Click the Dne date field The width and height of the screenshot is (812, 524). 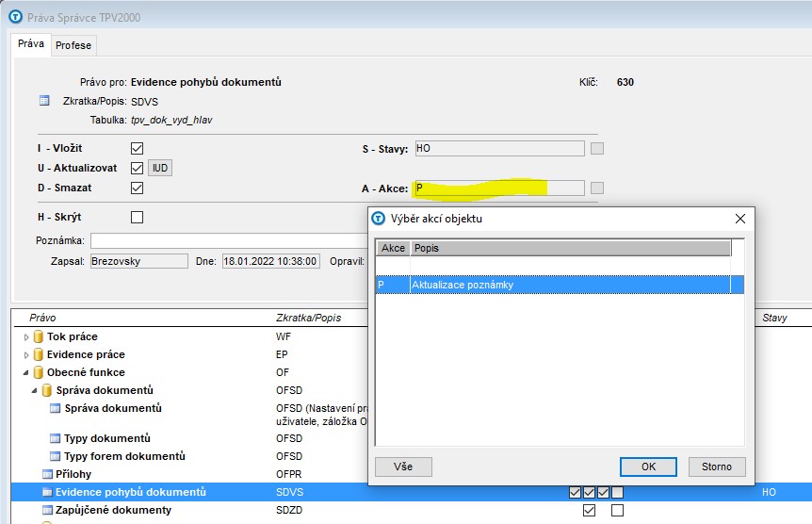(271, 261)
